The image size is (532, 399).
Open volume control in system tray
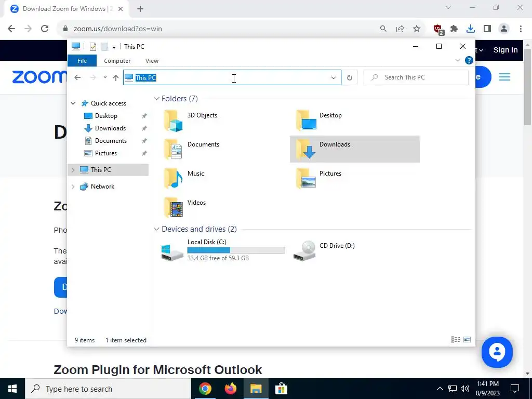465,389
